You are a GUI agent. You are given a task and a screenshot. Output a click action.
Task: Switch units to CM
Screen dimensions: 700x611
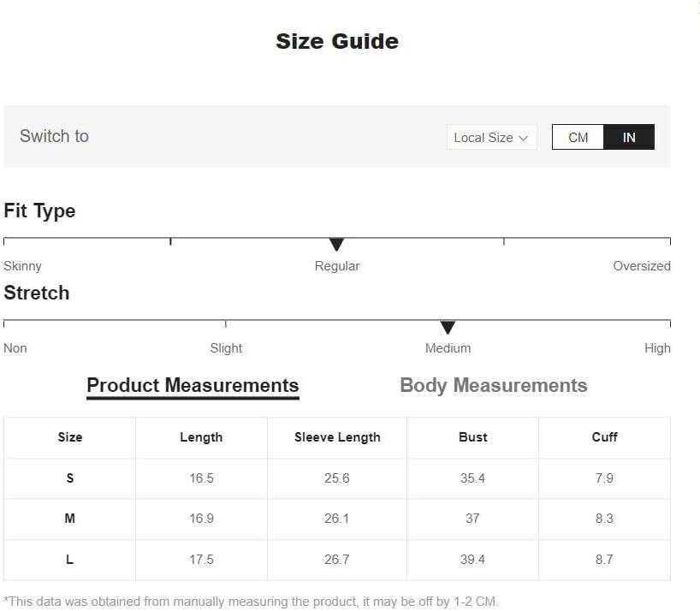pos(578,137)
